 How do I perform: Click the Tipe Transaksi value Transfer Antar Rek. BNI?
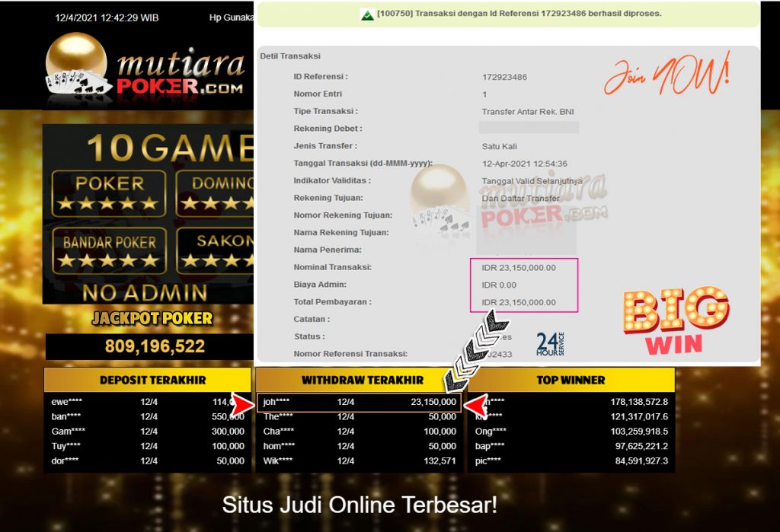(528, 112)
